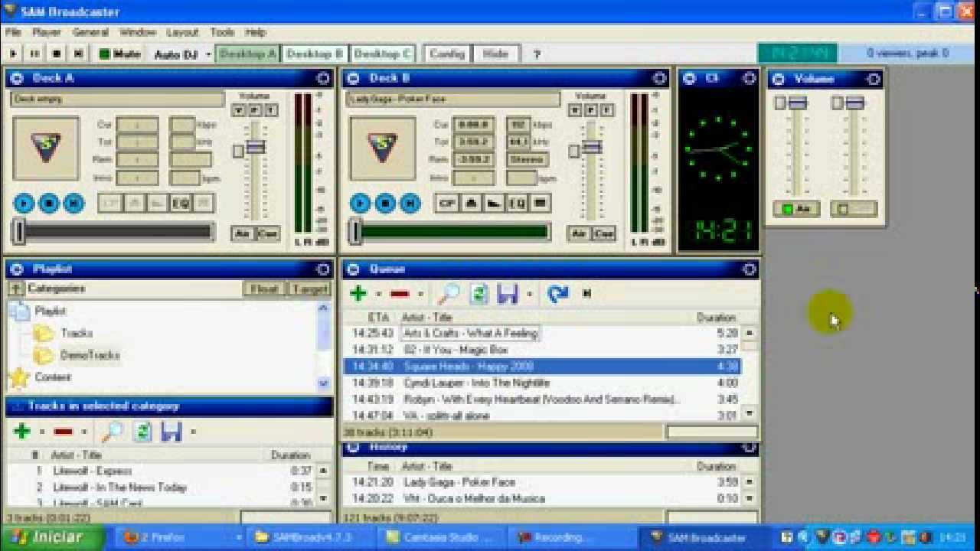Screen dimensions: 980x551
Task: Toggle the Air button on Deck A
Action: click(243, 233)
